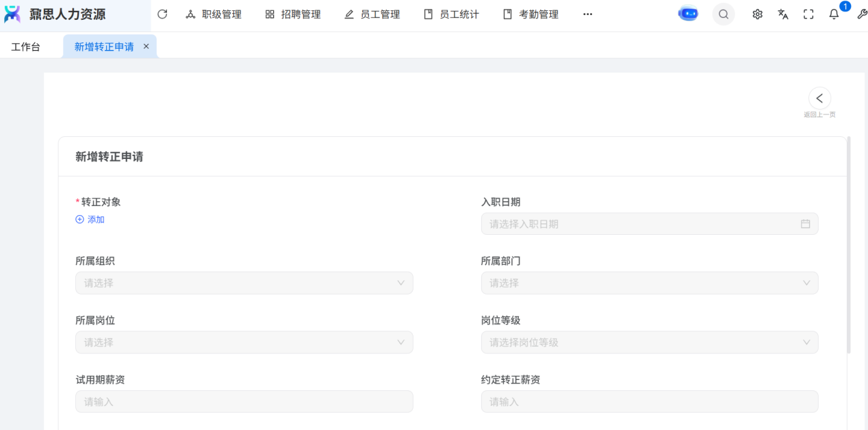This screenshot has width=868, height=430.
Task: Open settings gear icon
Action: click(x=757, y=14)
